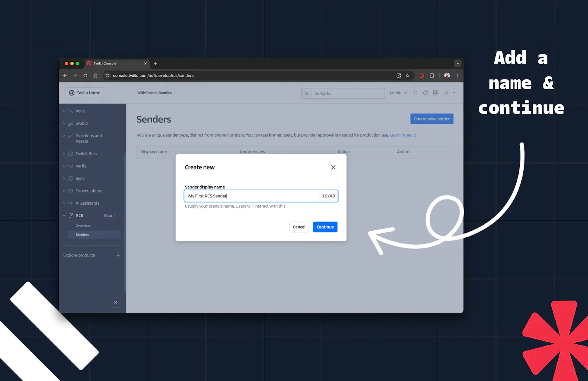Viewport: 588px width, 381px height.
Task: Click the Sender display name field
Action: (x=254, y=196)
